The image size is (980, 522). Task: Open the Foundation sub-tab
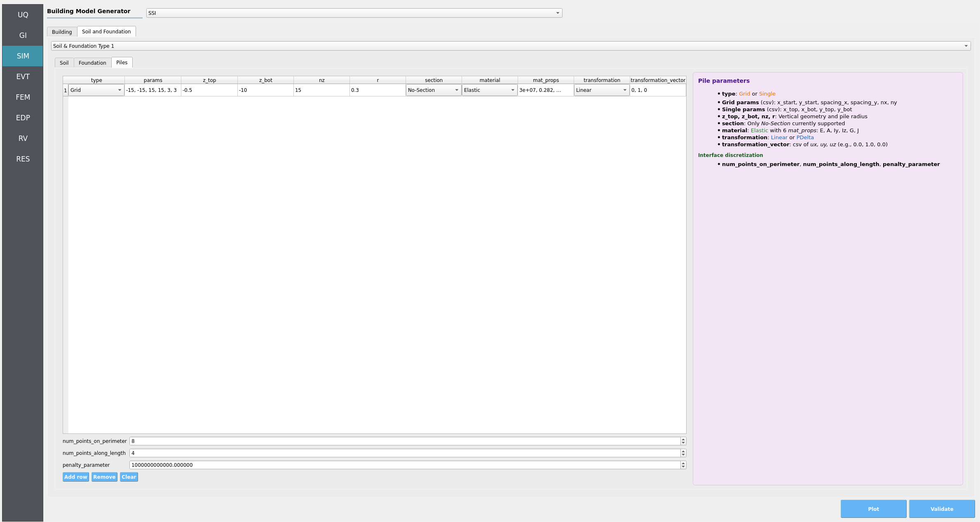click(x=92, y=63)
